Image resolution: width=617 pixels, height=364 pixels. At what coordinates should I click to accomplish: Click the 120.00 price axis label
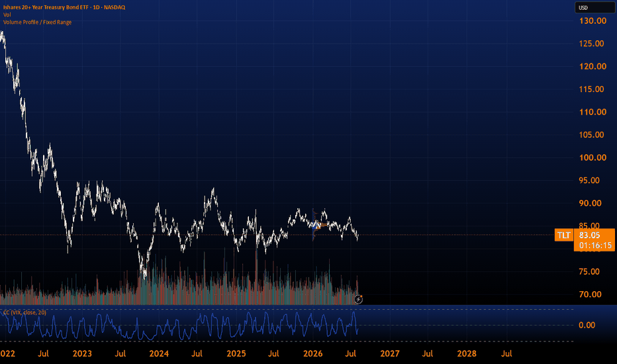[593, 66]
